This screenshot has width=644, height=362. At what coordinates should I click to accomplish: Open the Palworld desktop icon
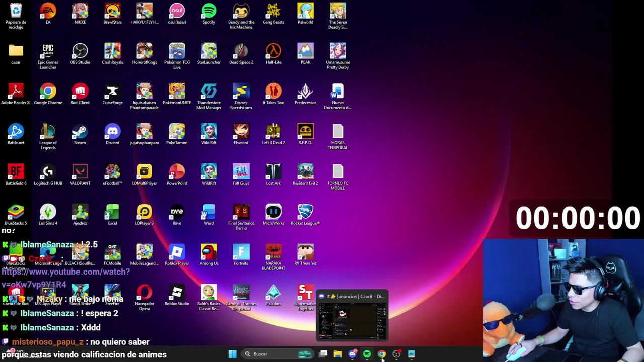coord(305,14)
